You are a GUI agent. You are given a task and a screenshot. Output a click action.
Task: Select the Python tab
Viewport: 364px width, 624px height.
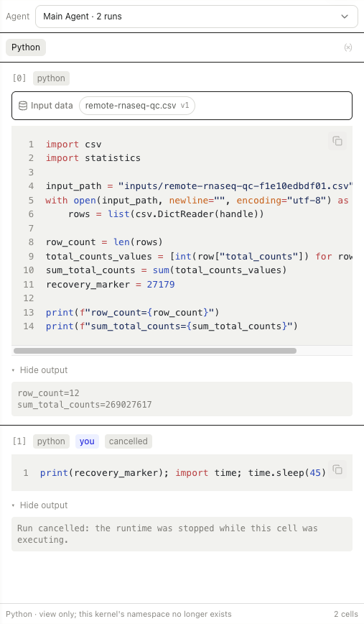pyautogui.click(x=26, y=47)
